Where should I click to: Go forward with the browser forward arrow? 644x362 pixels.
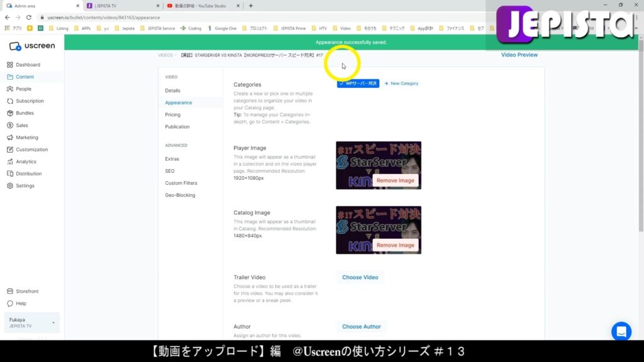(18, 18)
